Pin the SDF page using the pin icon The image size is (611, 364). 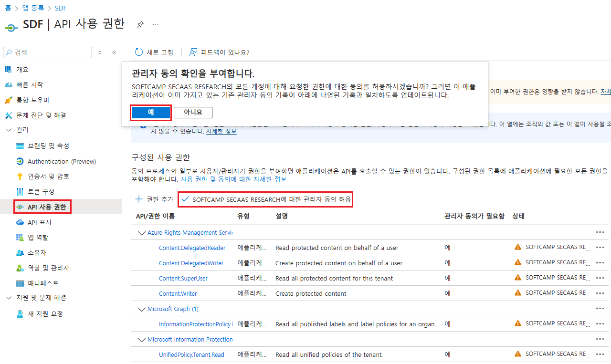point(140,24)
